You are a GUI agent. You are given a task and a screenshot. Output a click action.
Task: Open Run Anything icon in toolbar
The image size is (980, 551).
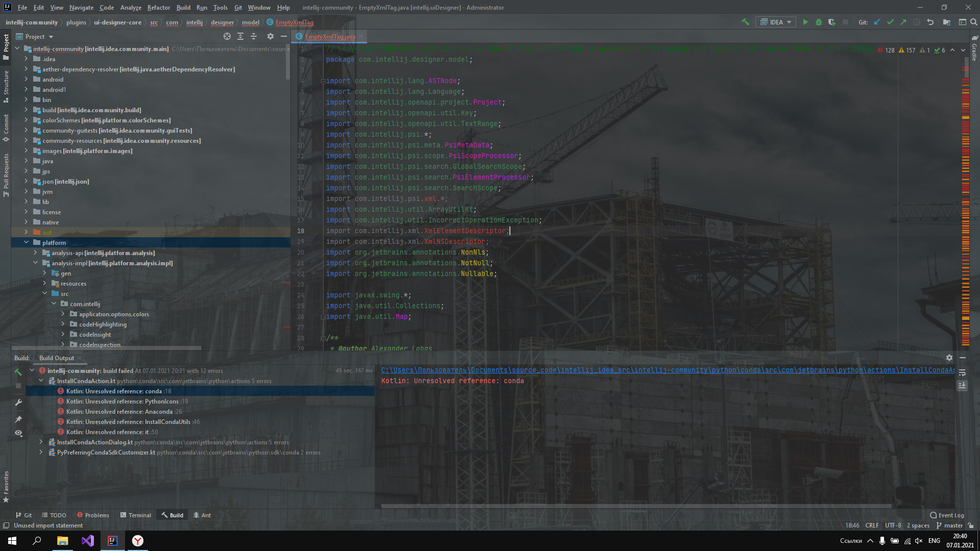tap(962, 22)
